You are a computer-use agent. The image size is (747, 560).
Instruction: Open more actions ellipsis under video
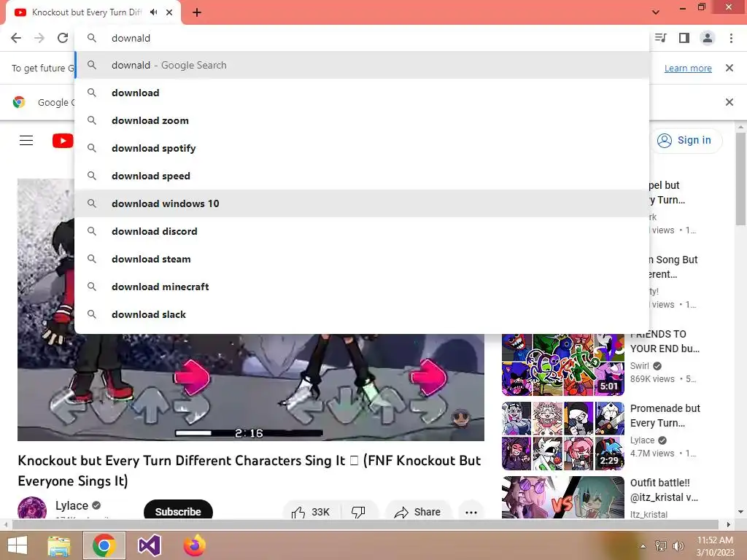(x=471, y=513)
